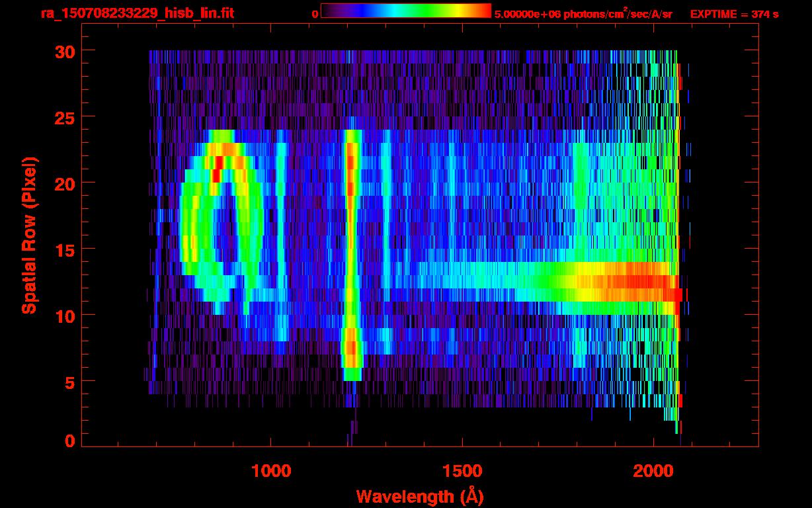The height and width of the screenshot is (508, 812).
Task: Click the colorbar minimum value 0
Action: (315, 14)
